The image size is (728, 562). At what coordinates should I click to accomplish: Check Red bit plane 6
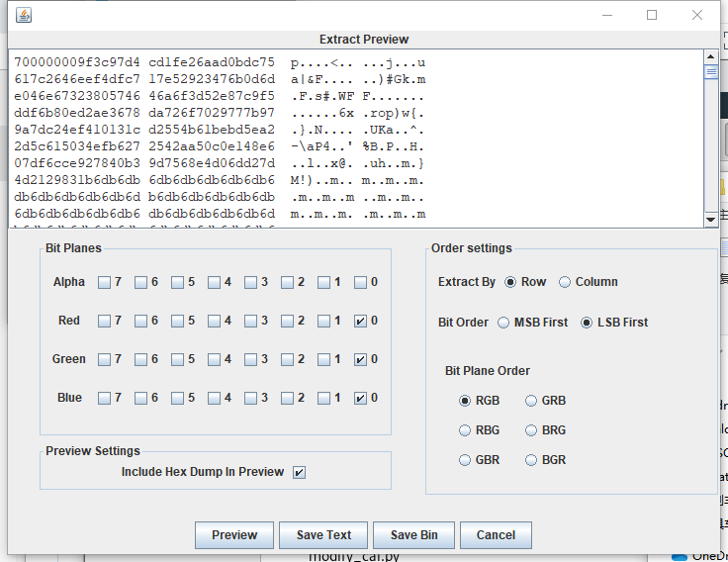pyautogui.click(x=140, y=321)
